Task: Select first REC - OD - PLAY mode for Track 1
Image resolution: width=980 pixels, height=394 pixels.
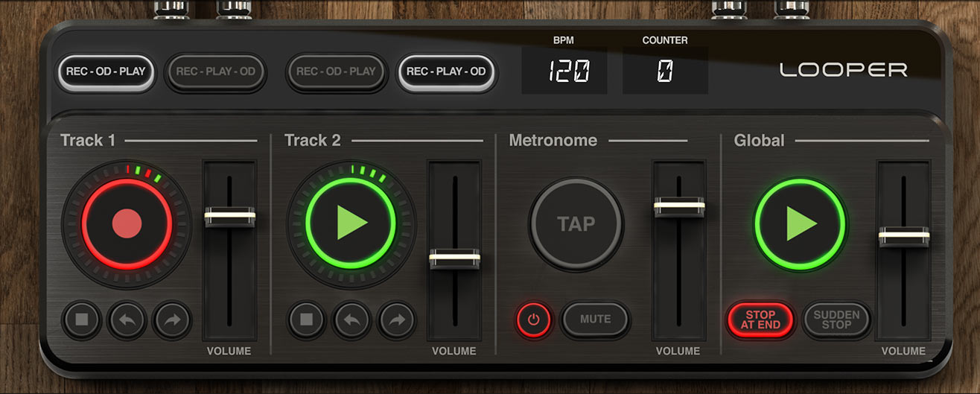Action: click(x=105, y=72)
